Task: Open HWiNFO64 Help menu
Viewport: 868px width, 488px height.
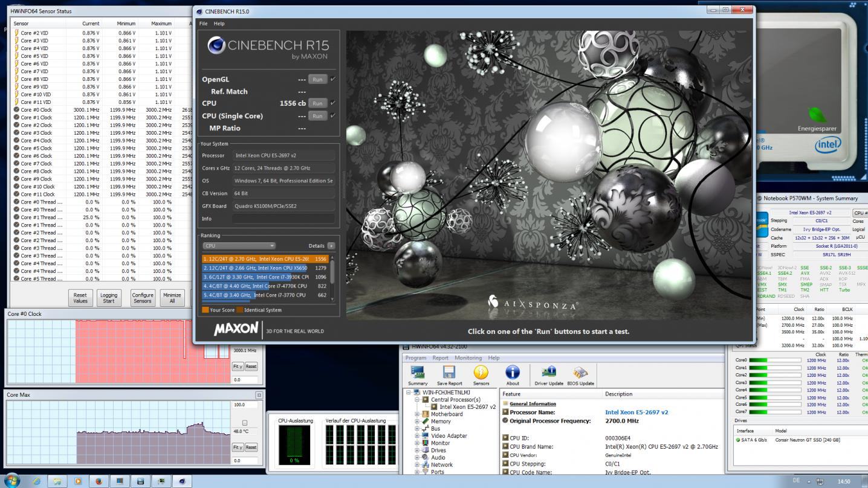Action: click(x=494, y=358)
